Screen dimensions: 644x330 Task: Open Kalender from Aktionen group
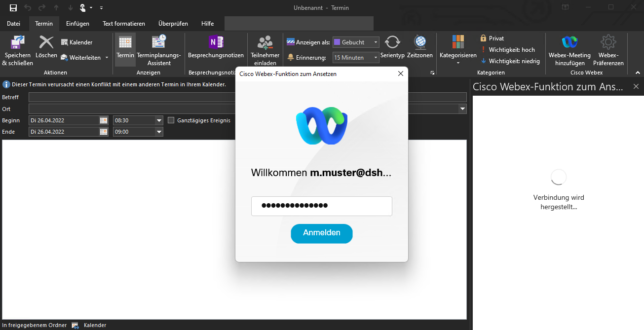click(77, 42)
